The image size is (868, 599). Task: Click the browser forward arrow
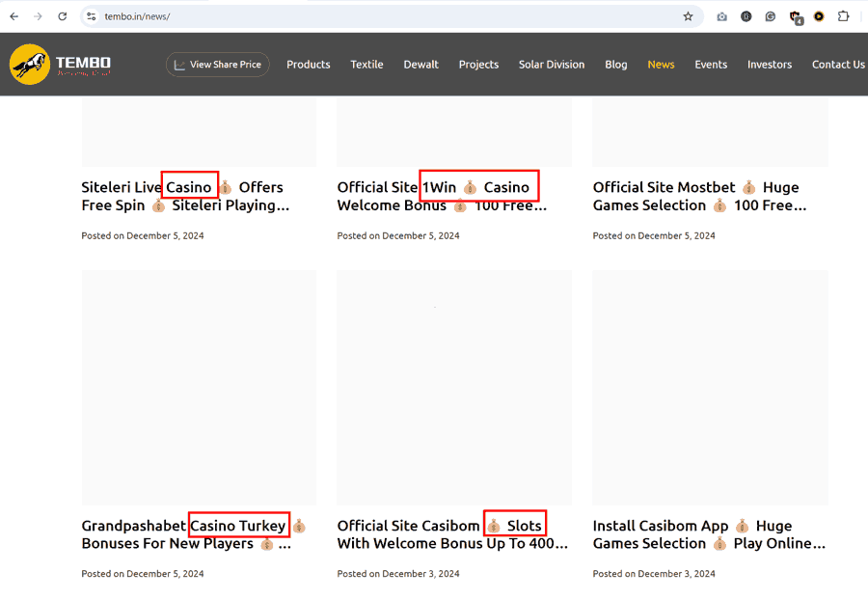pyautogui.click(x=39, y=16)
